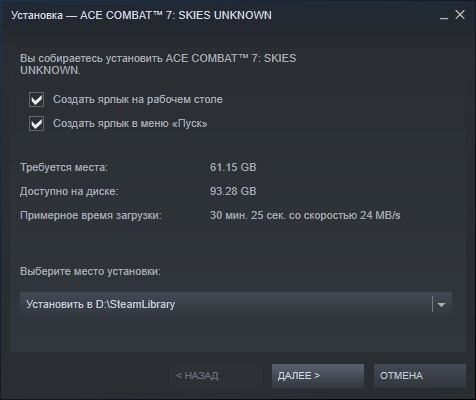Screen dimensions: 476x400
Task: Close the ACE COMBAT 7 install window
Action: coord(460,15)
